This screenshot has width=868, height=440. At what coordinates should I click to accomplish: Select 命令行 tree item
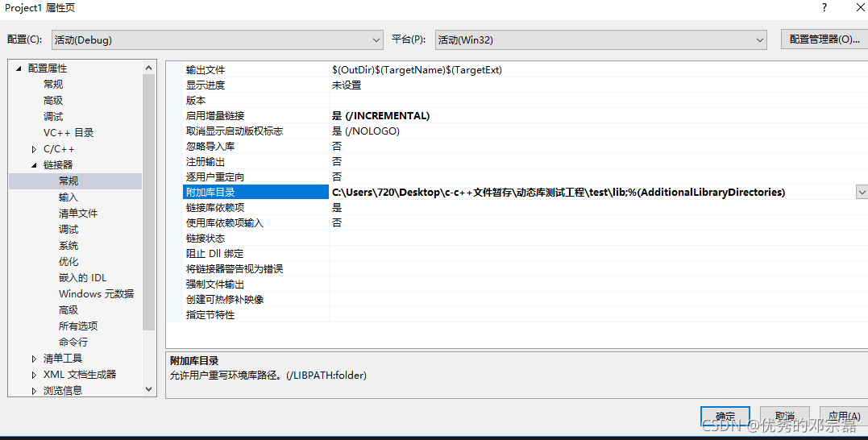(73, 342)
